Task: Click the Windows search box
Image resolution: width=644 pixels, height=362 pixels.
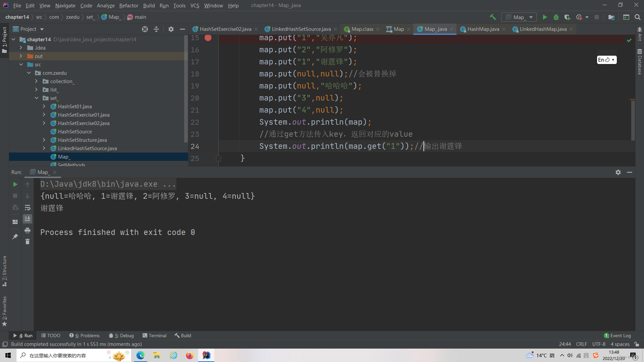Action: pyautogui.click(x=74, y=355)
